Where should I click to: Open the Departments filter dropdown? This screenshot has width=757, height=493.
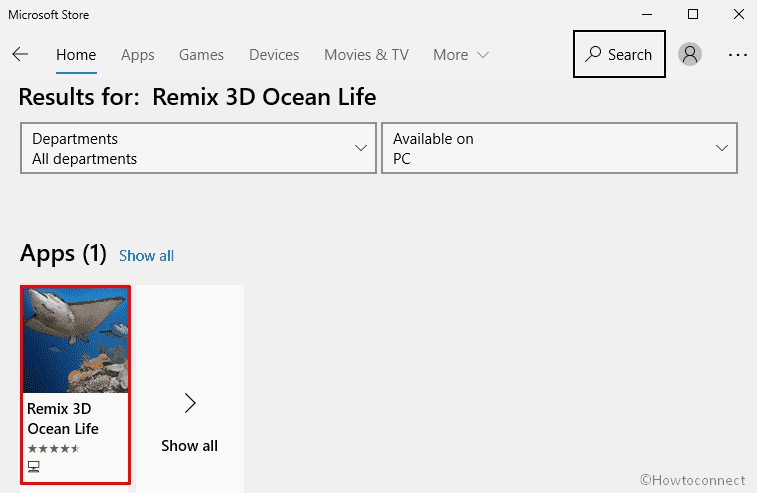(198, 148)
